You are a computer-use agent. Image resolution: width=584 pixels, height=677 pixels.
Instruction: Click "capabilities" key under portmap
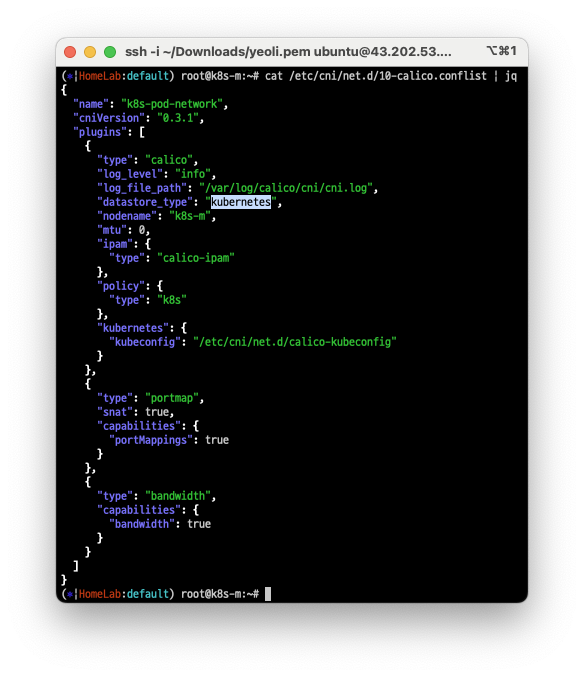[139, 426]
